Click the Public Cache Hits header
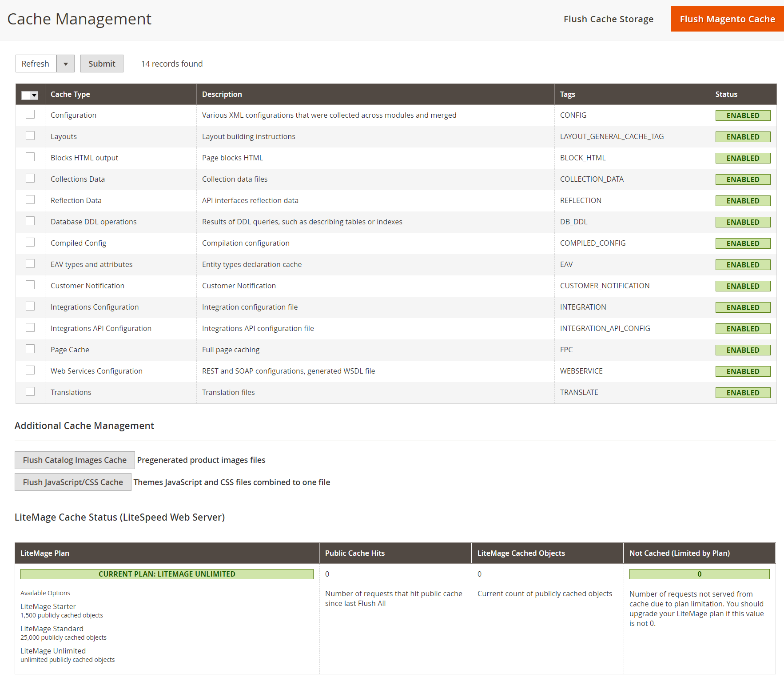This screenshot has height=685, width=784. coord(395,553)
